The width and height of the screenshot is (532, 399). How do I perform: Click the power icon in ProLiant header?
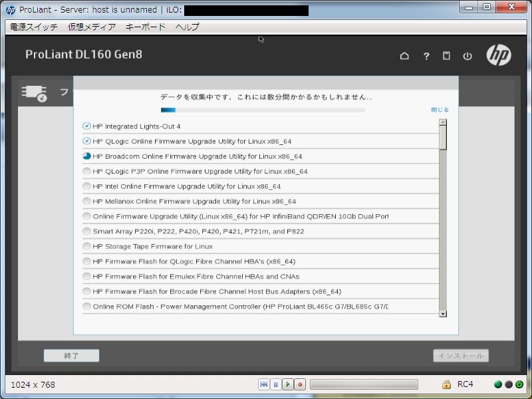tap(467, 56)
